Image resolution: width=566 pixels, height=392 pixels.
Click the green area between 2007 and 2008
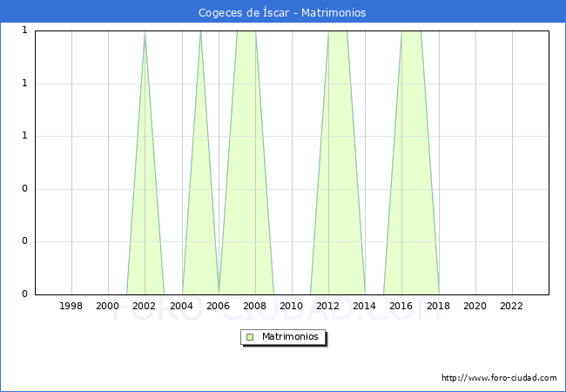pyautogui.click(x=246, y=162)
